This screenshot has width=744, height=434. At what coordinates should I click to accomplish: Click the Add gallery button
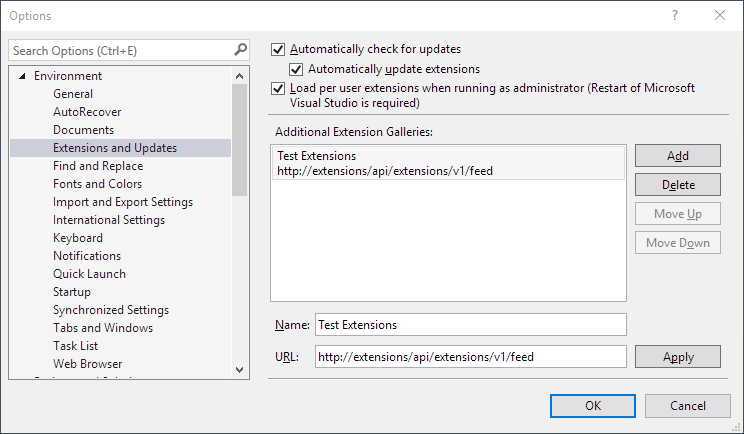coord(677,156)
